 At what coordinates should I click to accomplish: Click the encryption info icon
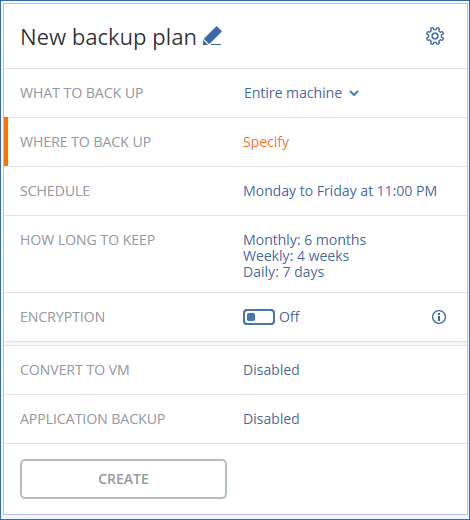[439, 317]
